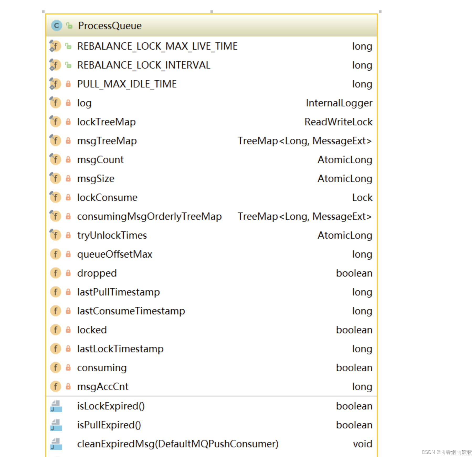Click the private lock icon for PULL_MAX_IDLE_TIME
Image resolution: width=476 pixels, height=457 pixels.
coord(68,84)
